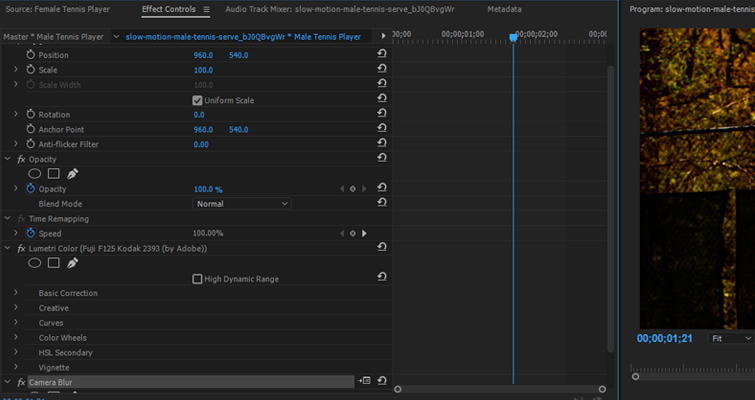Viewport: 755px width, 400px height.
Task: Open the Master clip dropdown arrow
Action: (x=116, y=37)
